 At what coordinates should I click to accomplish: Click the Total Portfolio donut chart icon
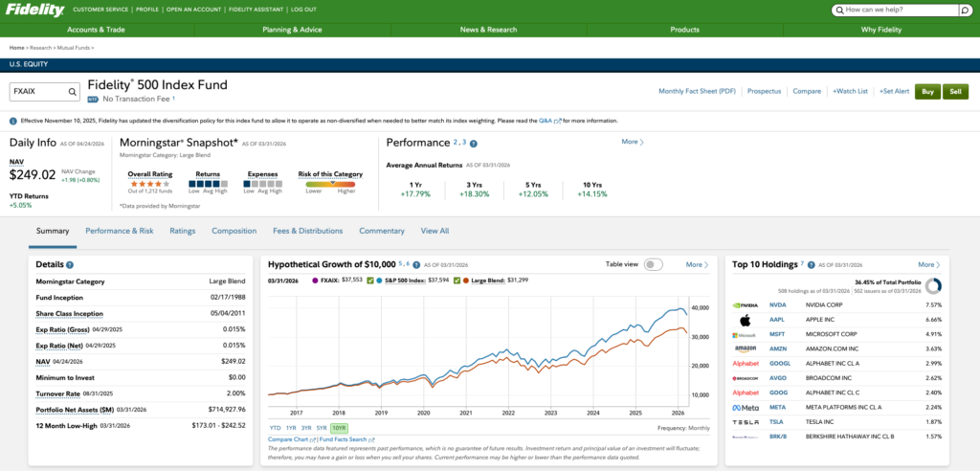(933, 285)
